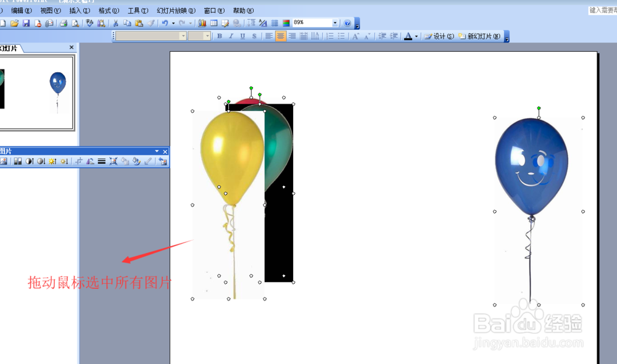Open the font size dropdown
Screen dimensions: 617x364
pos(207,36)
